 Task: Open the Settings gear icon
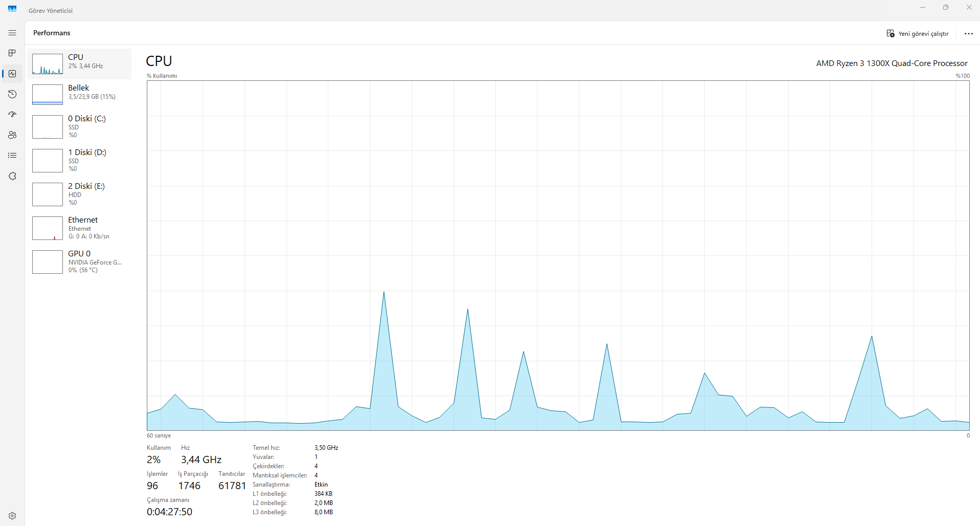pos(12,516)
